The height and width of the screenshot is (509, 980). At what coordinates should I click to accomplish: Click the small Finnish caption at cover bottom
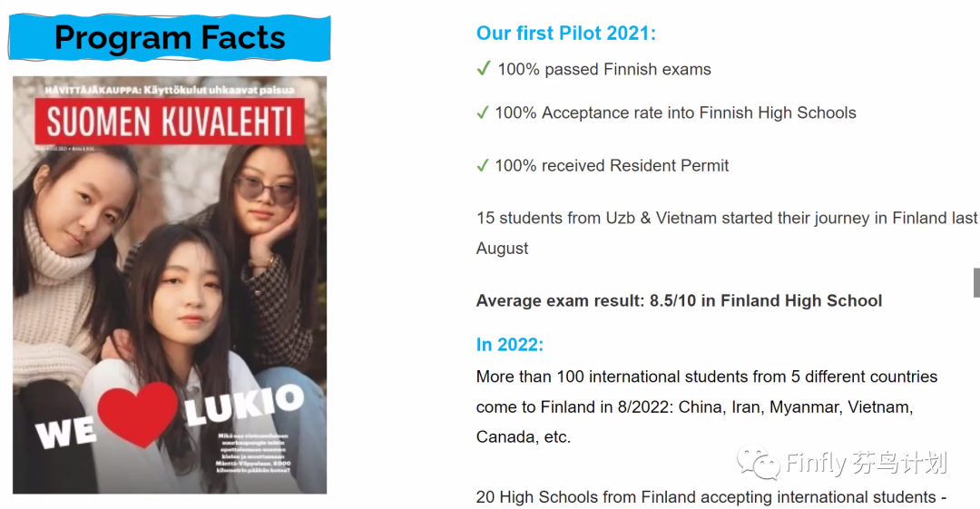pyautogui.click(x=252, y=454)
